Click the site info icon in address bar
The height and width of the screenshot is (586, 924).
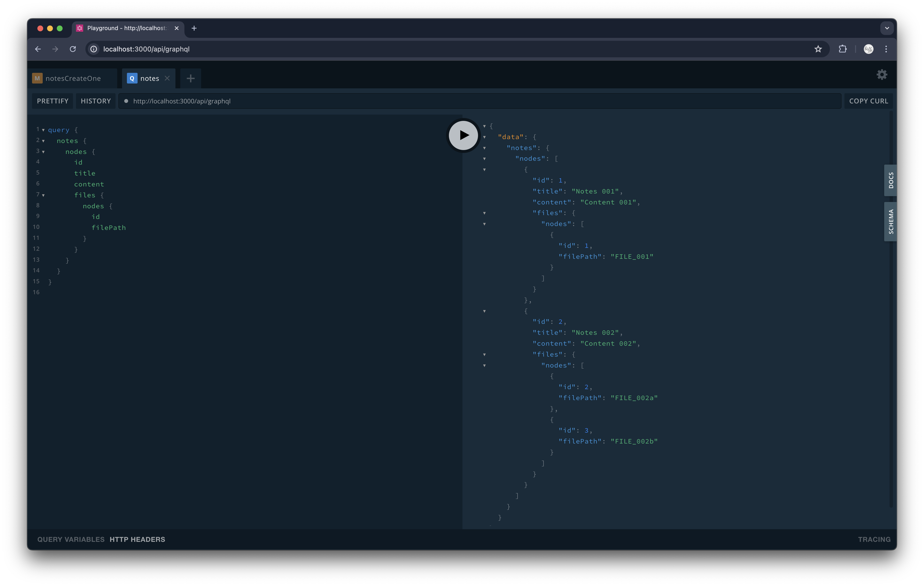point(93,49)
